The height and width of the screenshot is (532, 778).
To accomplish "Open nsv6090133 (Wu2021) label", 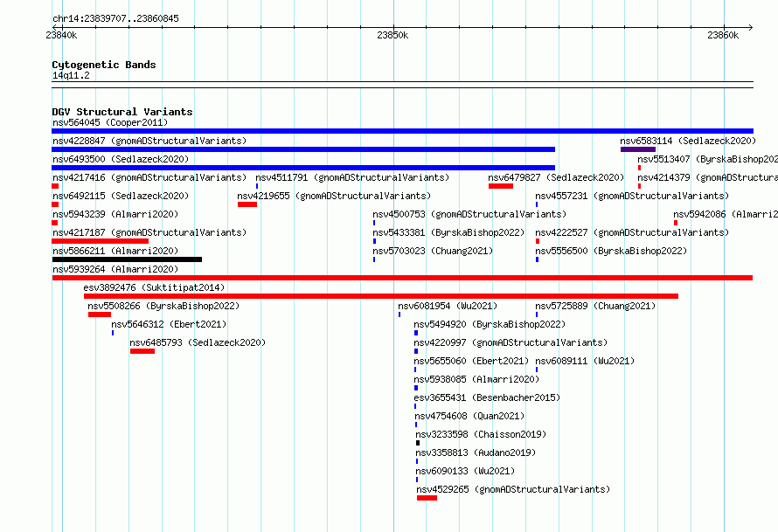I will click(x=465, y=471).
